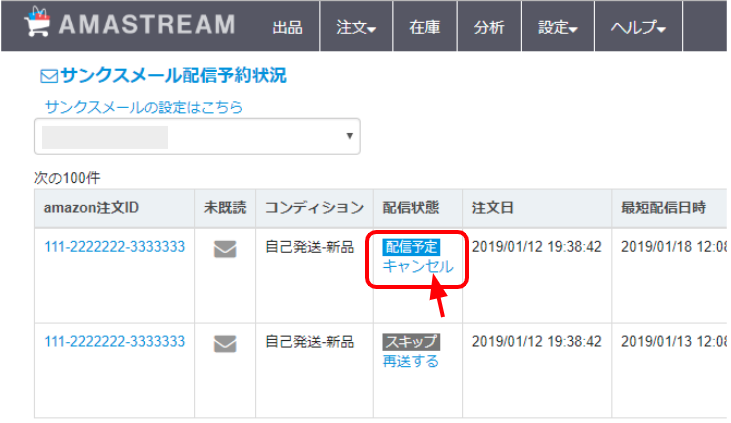
Task: Click 注文日 2019/01/12 in the 配信予定 row
Action: pyautogui.click(x=537, y=247)
